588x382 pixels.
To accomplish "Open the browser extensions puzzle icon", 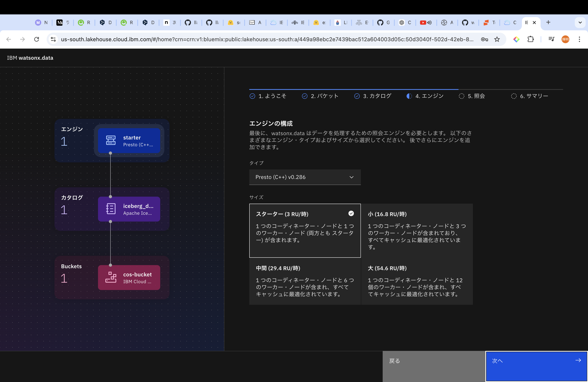I will [531, 39].
